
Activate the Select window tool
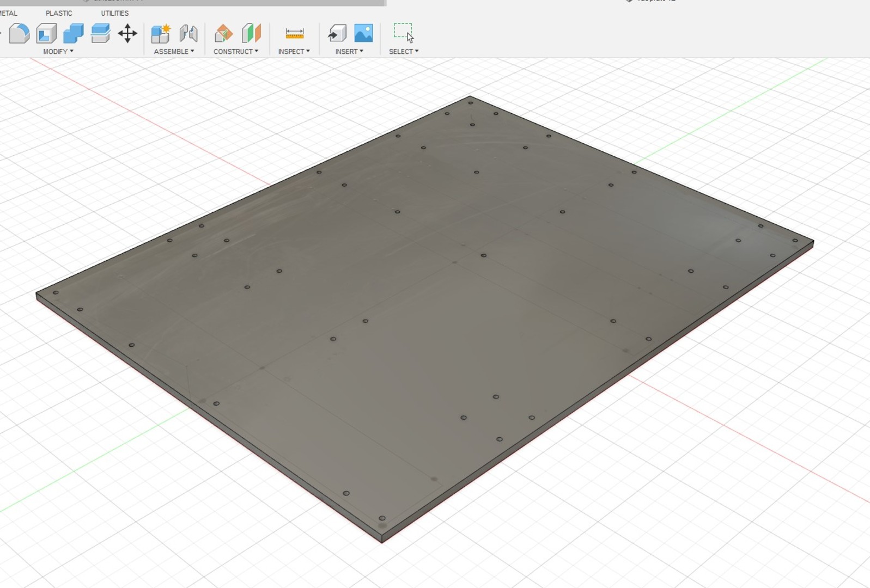[x=404, y=33]
